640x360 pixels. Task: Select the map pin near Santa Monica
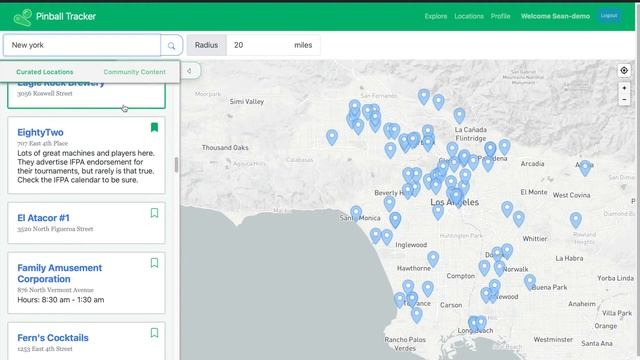point(356,213)
